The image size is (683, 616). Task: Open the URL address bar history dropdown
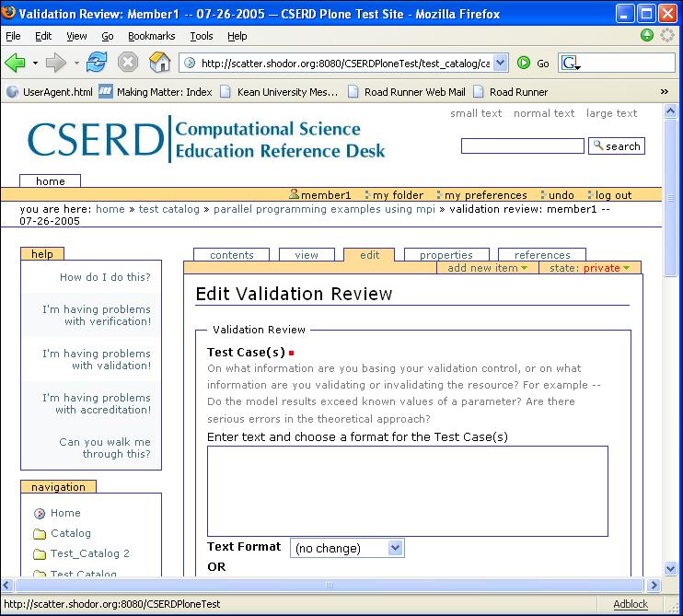tap(501, 63)
